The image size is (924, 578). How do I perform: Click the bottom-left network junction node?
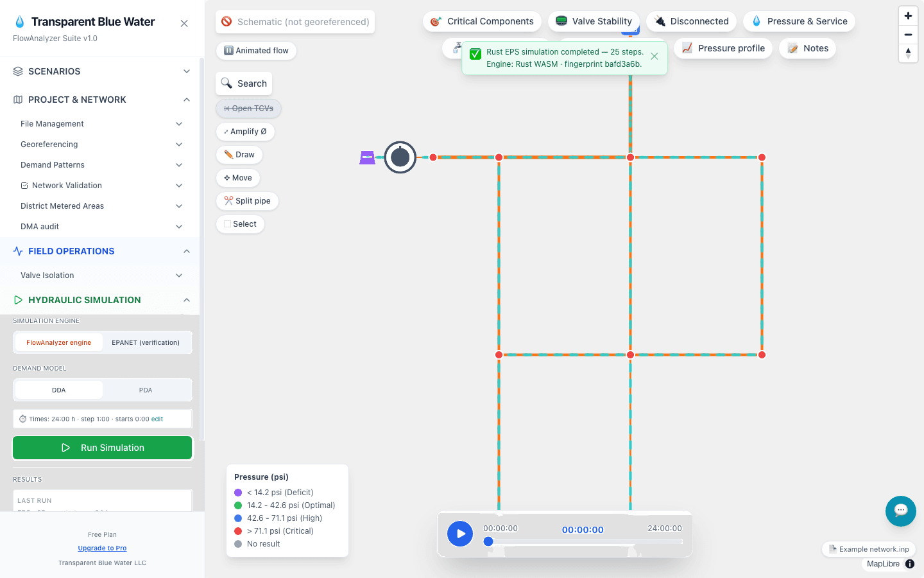[499, 355]
